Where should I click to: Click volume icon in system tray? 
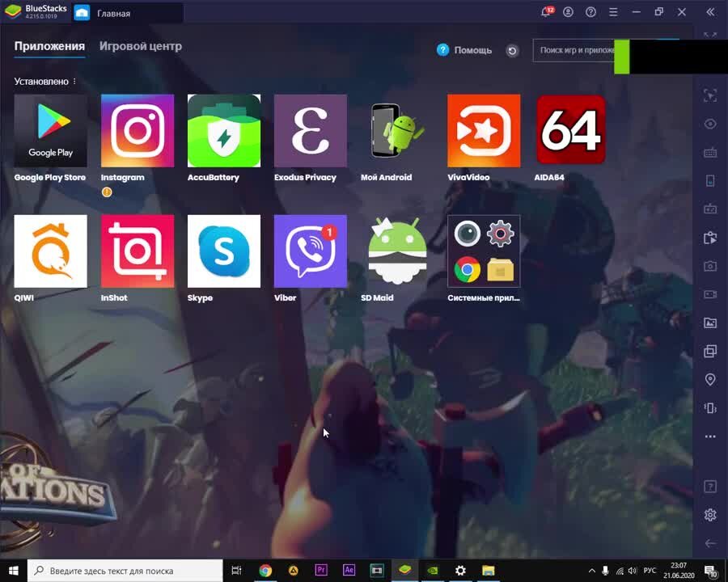pyautogui.click(x=633, y=571)
